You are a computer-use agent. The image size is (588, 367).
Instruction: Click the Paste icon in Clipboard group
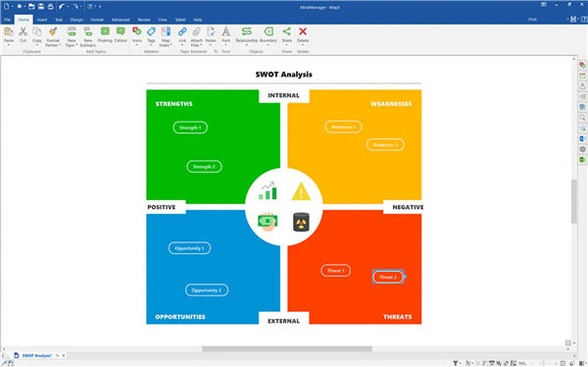8,32
